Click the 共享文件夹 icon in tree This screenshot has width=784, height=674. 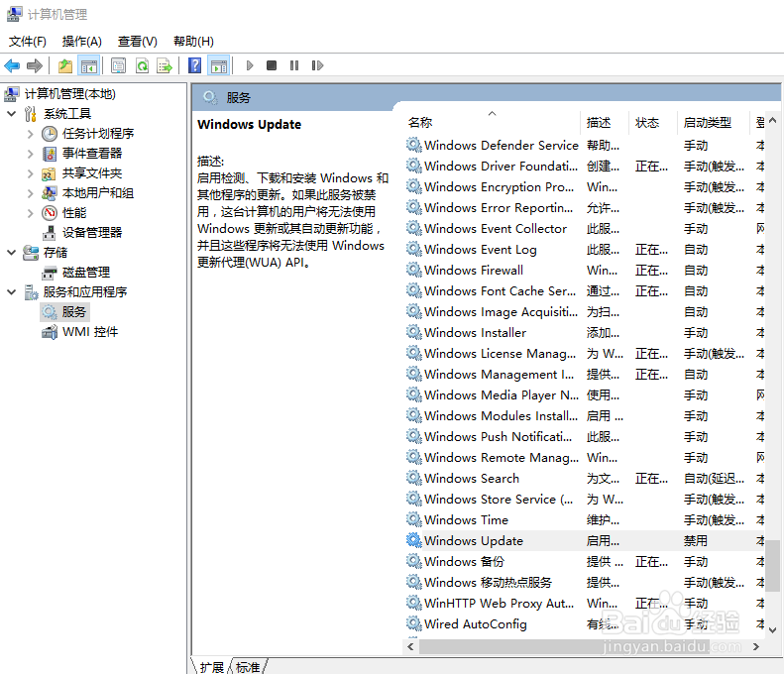(x=49, y=173)
